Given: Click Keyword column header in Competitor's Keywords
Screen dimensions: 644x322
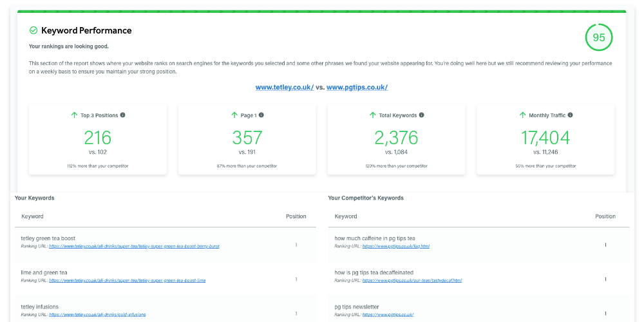Looking at the screenshot, I should pos(346,216).
